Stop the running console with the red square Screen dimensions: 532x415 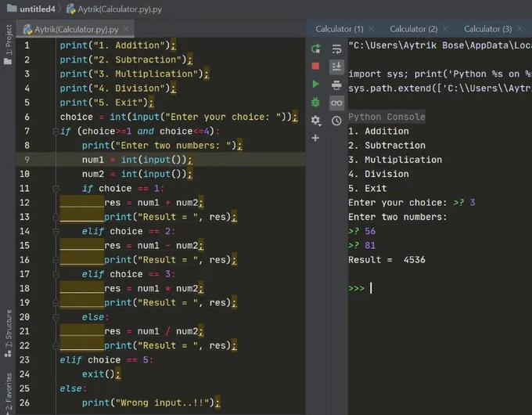coord(315,66)
